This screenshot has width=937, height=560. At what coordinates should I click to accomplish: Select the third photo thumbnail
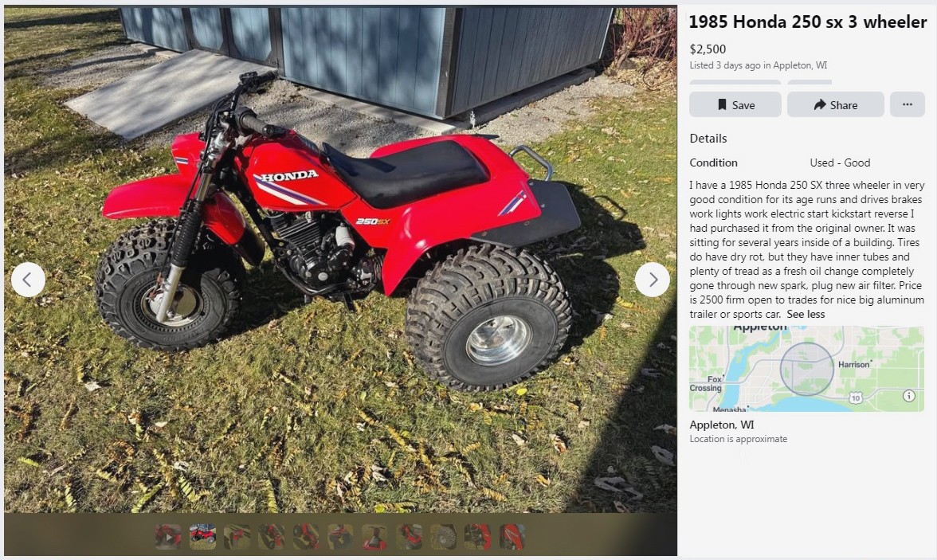tap(237, 537)
